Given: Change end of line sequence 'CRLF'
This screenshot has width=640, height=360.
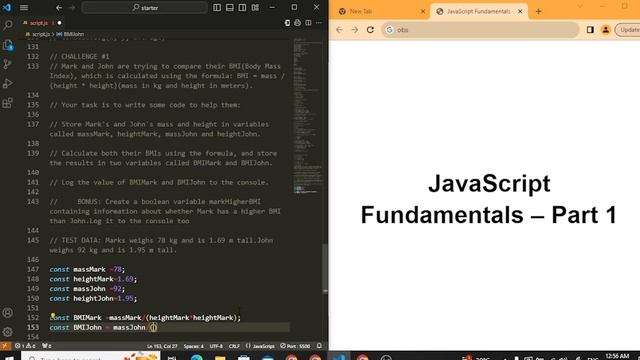Looking at the screenshot, I should (x=234, y=346).
